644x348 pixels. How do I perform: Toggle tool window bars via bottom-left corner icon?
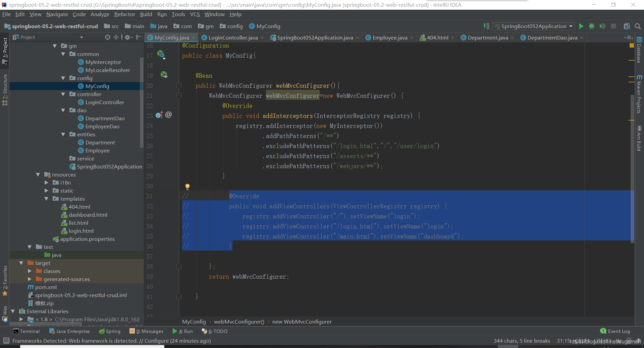(6, 341)
